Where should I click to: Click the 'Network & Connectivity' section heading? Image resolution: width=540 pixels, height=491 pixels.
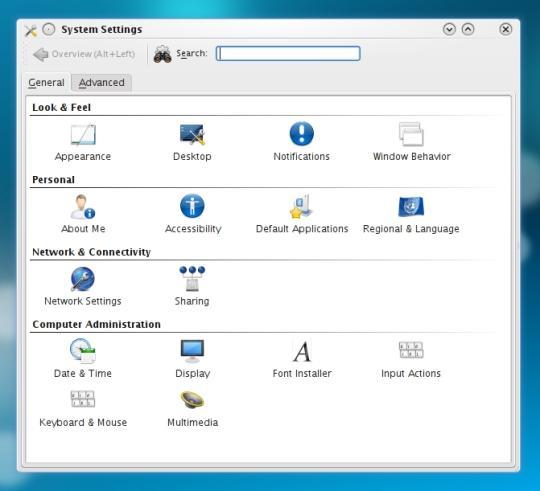(91, 252)
